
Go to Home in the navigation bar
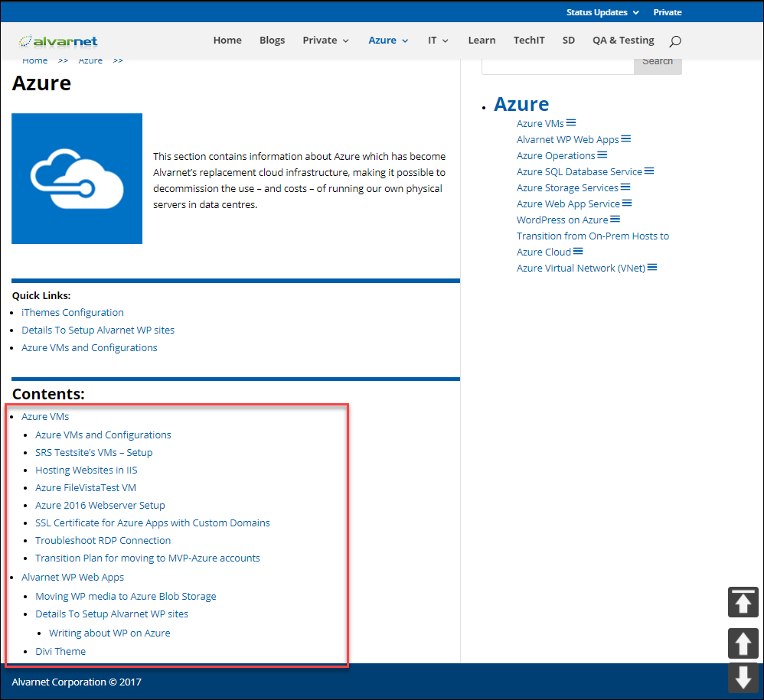coord(227,41)
